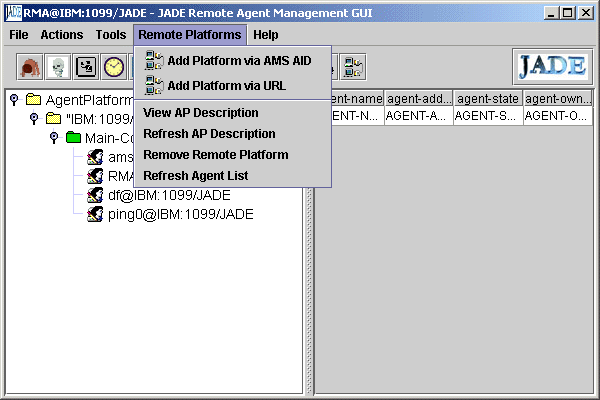The height and width of the screenshot is (400, 600).
Task: Click the df@IBM agent icon
Action: [x=95, y=195]
